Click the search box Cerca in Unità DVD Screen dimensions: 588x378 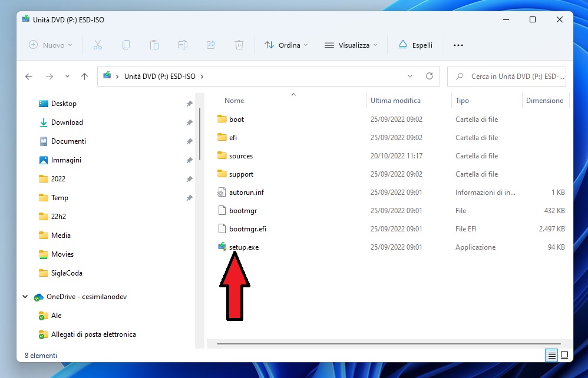(507, 77)
